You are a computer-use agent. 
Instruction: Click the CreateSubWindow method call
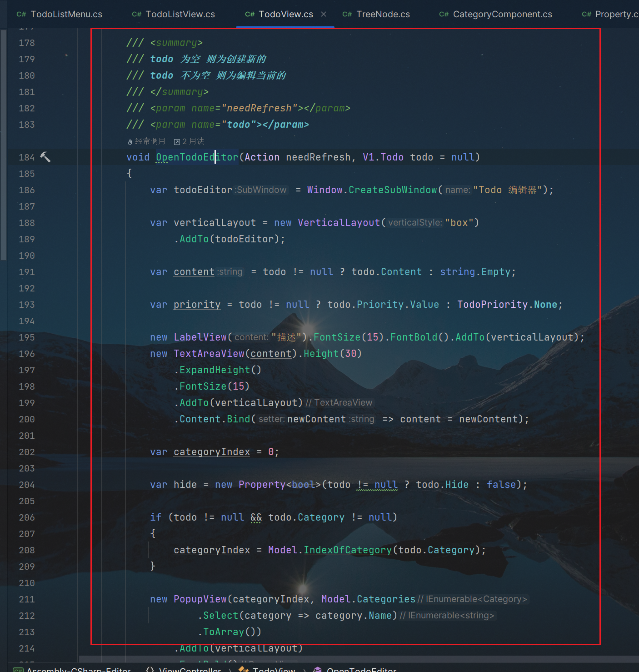(393, 190)
